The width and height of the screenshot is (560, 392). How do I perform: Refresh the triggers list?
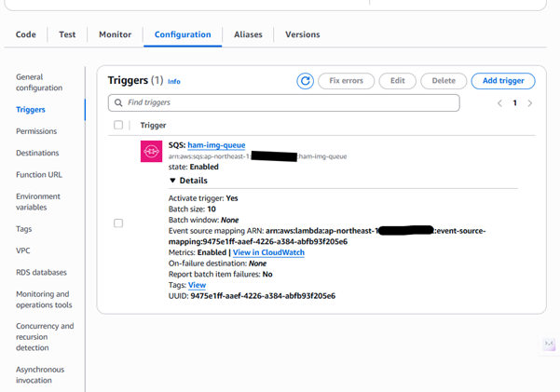305,81
